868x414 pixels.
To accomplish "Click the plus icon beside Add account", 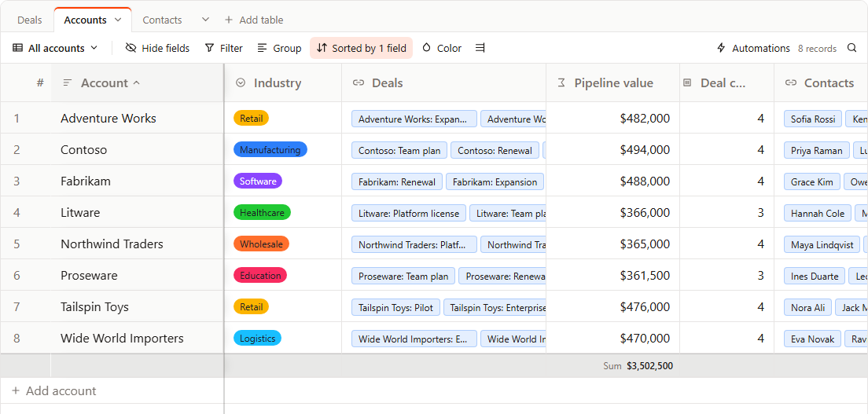I will tap(16, 390).
